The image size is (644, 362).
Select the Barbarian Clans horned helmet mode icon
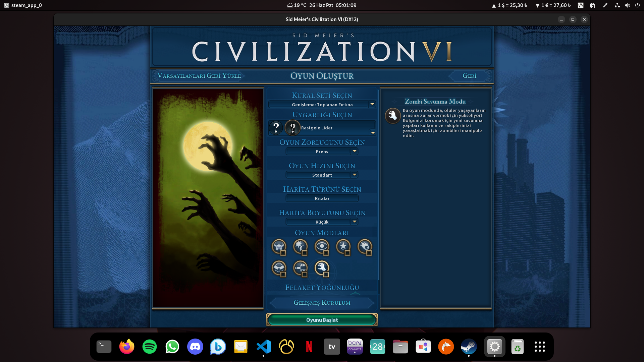click(278, 246)
